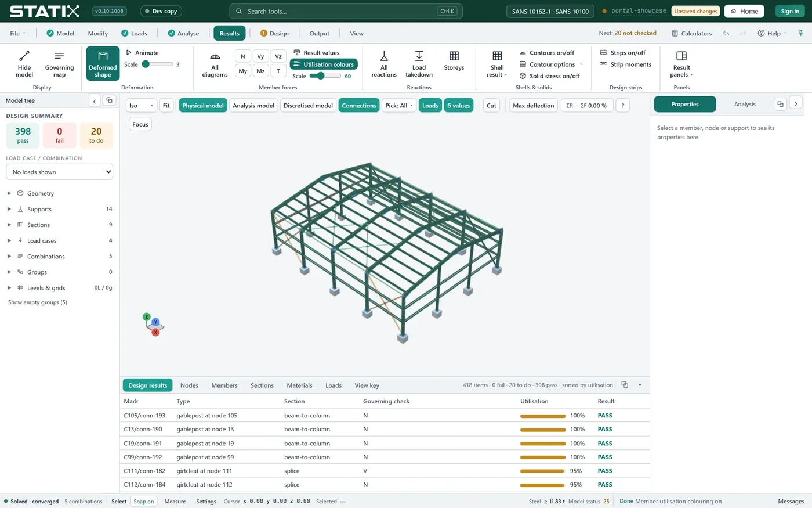Toggle the Connections view button
This screenshot has height=508, width=812.
click(359, 106)
